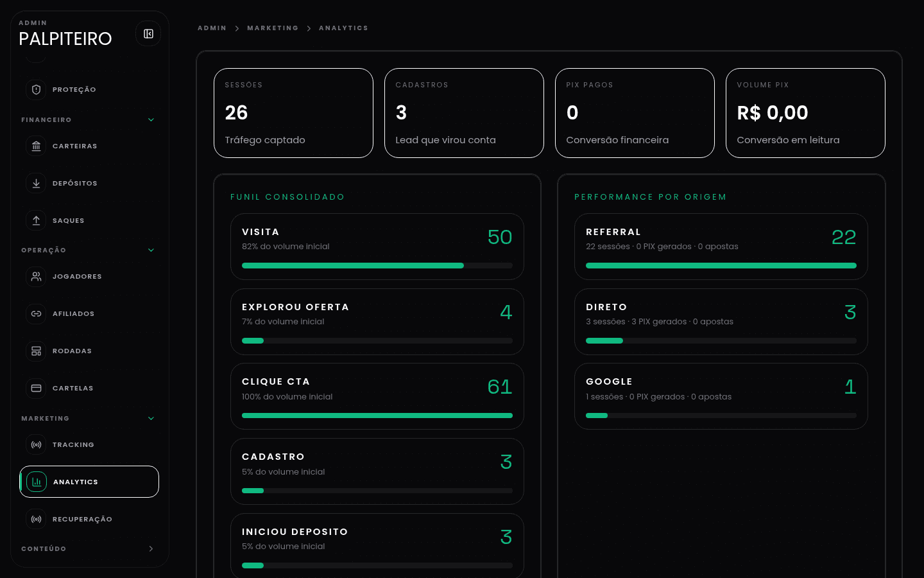Select the Analytics chart icon

point(37,482)
